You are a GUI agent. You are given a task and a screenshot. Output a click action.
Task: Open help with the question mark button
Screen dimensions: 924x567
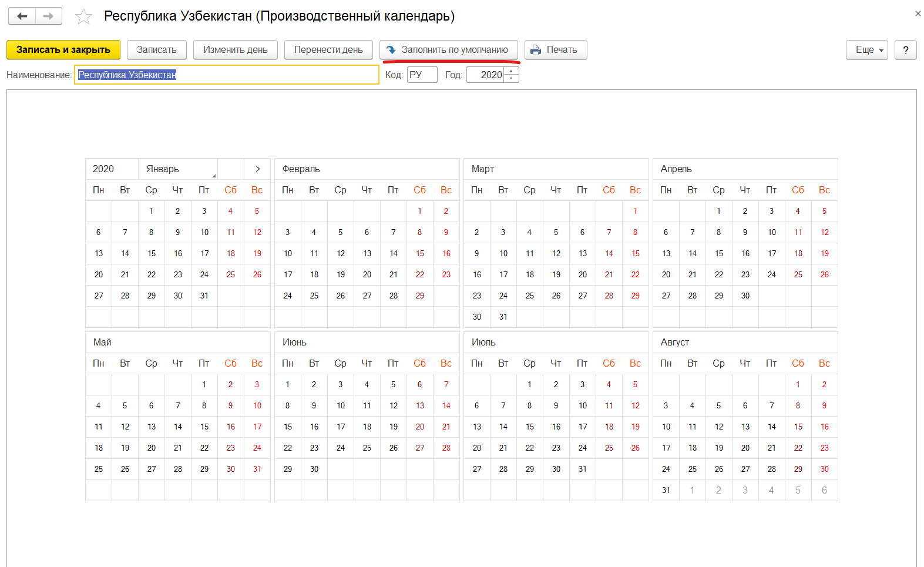coord(906,50)
